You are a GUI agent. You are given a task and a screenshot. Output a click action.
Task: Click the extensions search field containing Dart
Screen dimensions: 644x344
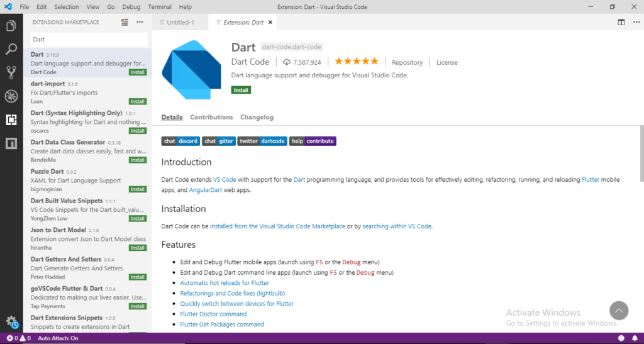coord(89,40)
